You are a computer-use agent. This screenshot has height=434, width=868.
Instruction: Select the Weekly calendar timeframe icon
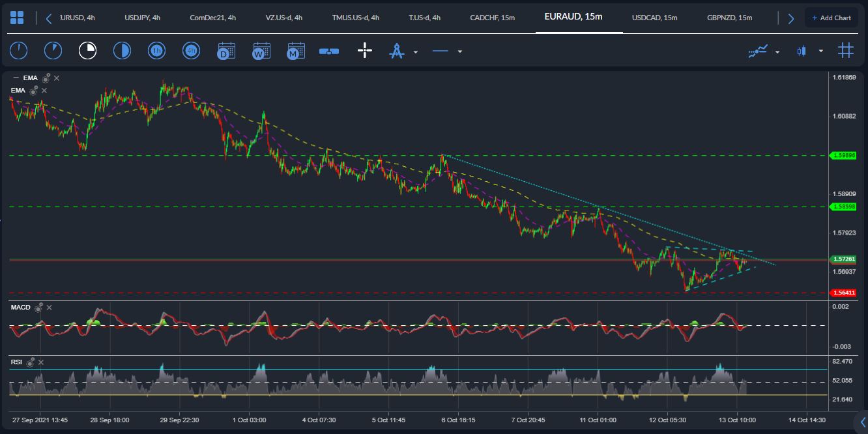click(261, 50)
